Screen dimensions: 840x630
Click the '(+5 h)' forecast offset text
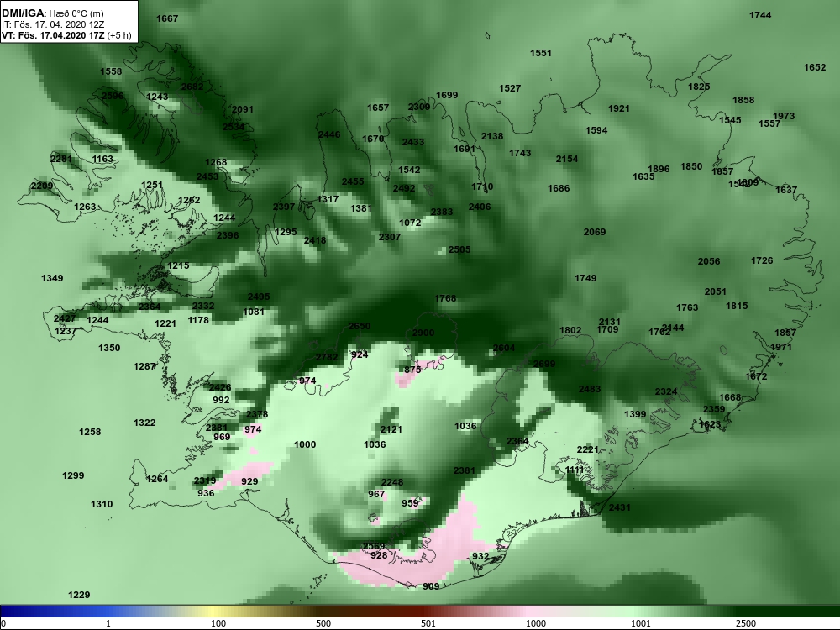119,36
